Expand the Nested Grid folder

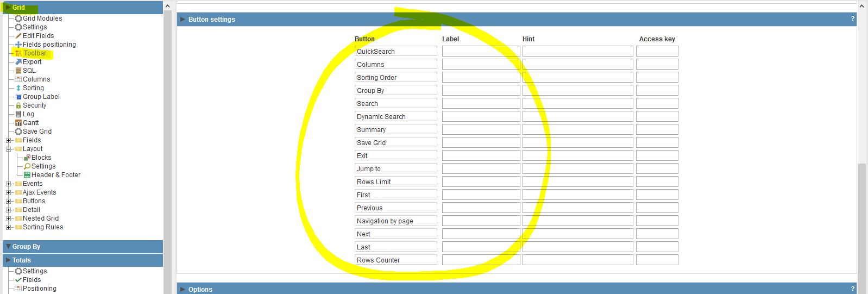pyautogui.click(x=9, y=218)
